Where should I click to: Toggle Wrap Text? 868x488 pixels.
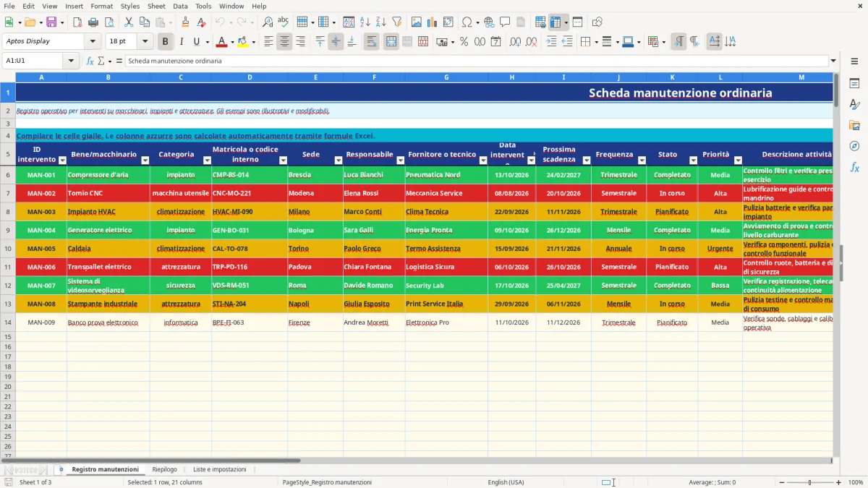click(371, 42)
